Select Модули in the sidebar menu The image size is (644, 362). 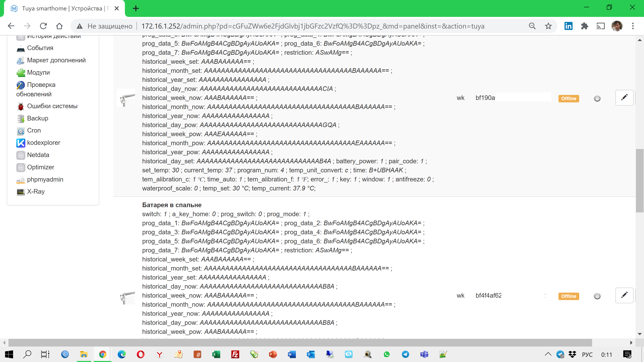[x=38, y=72]
